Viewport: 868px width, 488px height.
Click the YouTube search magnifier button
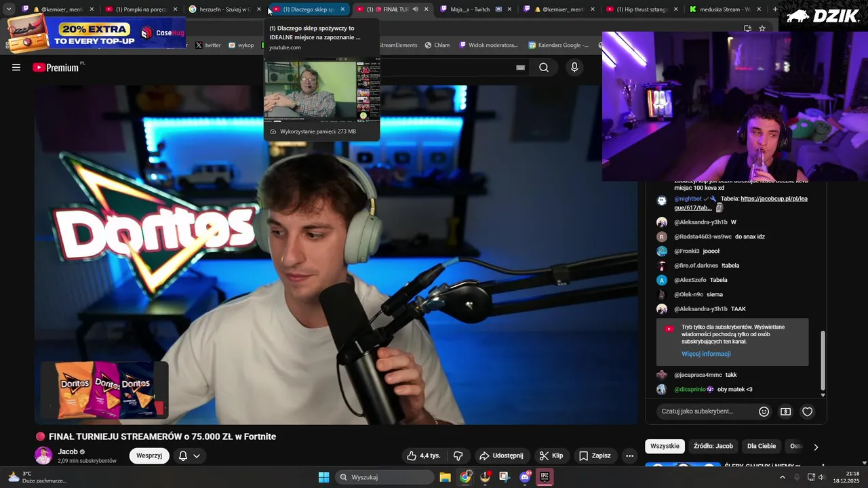[544, 67]
